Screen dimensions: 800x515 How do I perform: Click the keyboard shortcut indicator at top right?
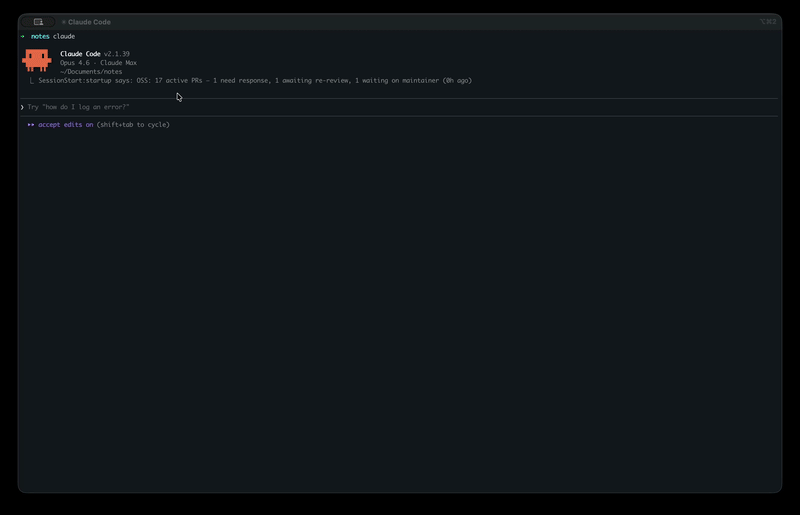click(x=768, y=21)
